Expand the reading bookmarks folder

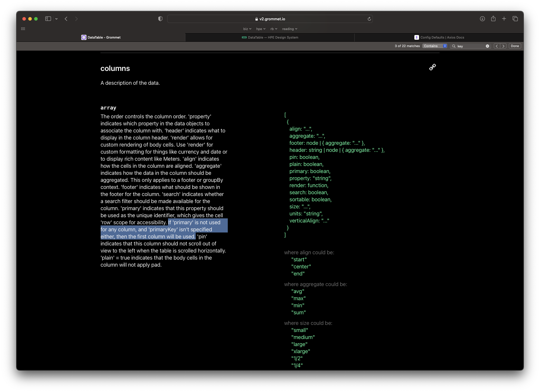point(289,29)
